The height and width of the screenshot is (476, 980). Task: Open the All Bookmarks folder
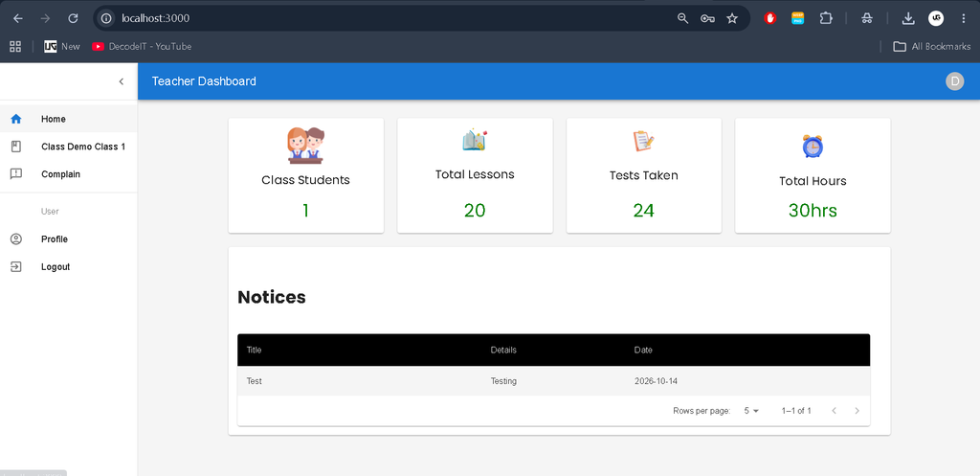pos(932,46)
